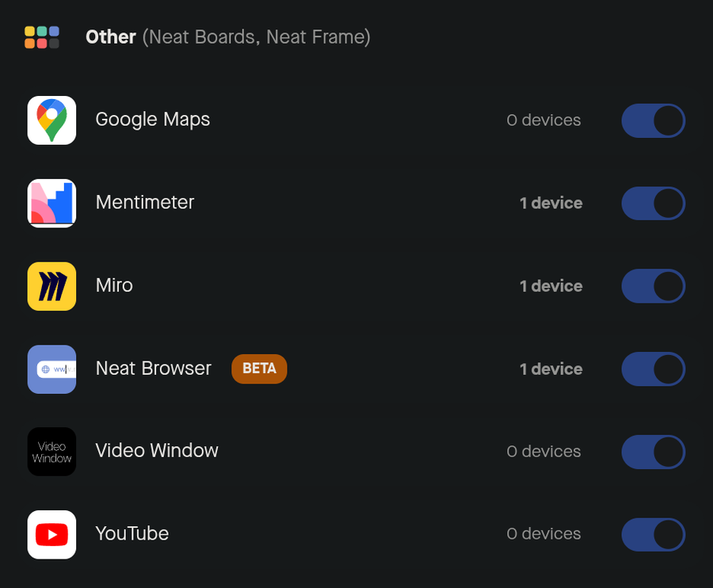713x588 pixels.
Task: View Miro's 1 device count
Action: click(551, 286)
